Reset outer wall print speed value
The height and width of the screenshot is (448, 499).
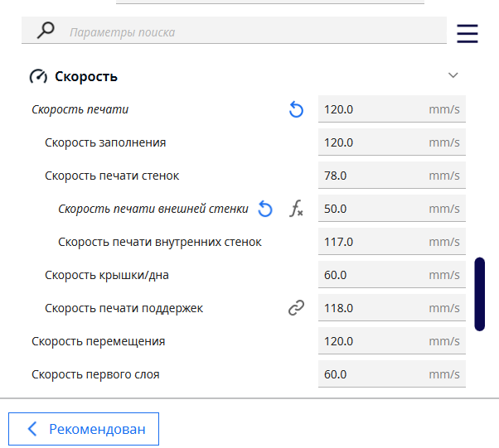(x=265, y=209)
